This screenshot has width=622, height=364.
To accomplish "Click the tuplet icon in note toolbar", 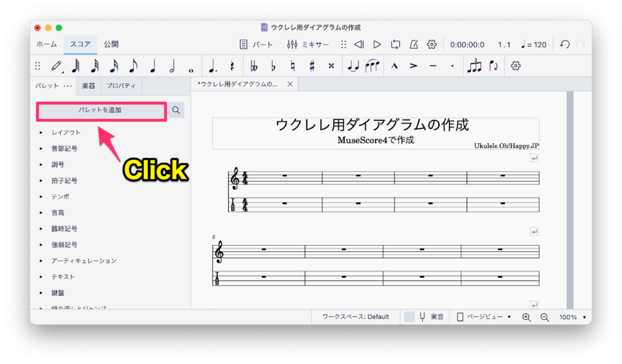I will (474, 66).
